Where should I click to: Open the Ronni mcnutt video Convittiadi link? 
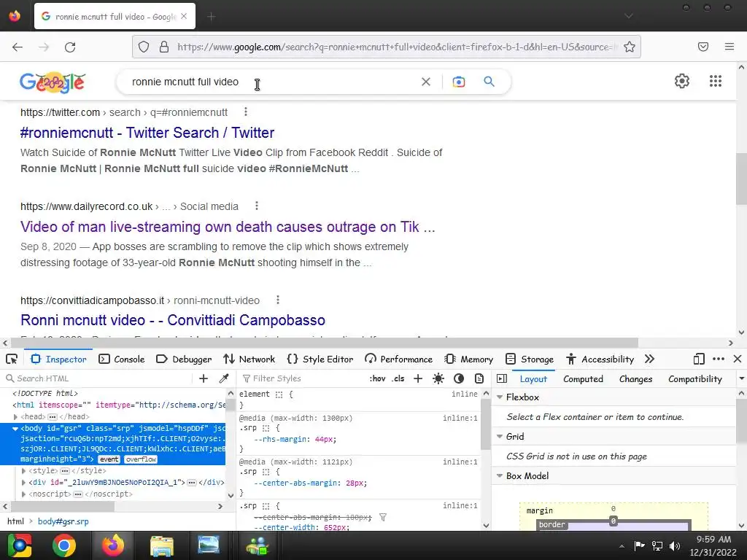coord(173,320)
